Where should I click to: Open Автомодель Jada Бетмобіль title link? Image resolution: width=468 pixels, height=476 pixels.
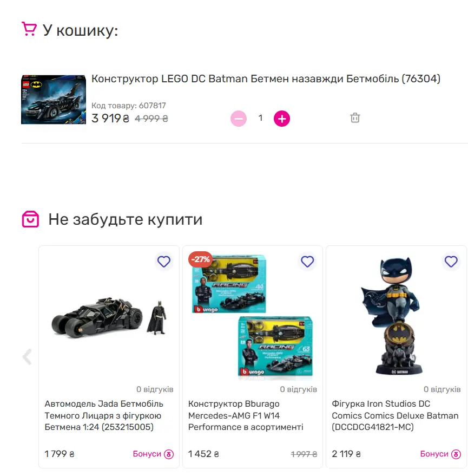[x=104, y=415]
